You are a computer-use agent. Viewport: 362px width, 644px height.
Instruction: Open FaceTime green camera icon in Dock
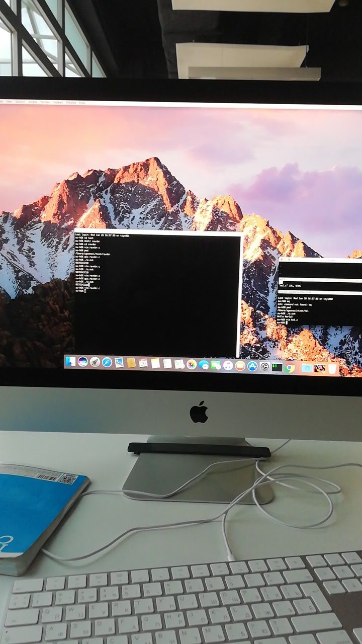click(216, 365)
